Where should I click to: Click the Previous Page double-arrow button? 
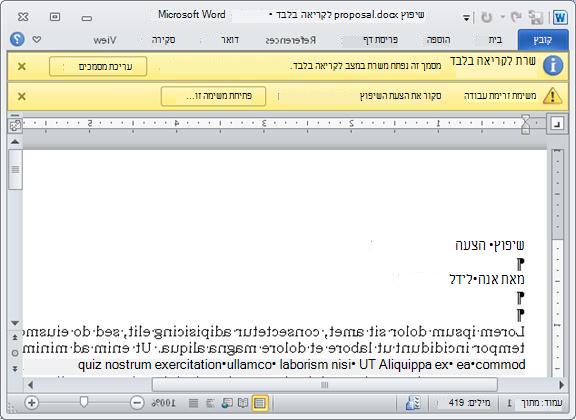[15, 337]
